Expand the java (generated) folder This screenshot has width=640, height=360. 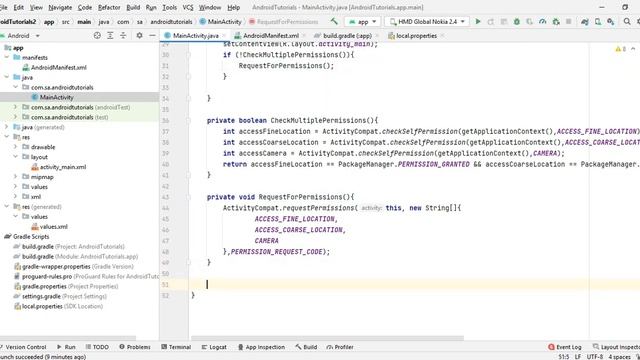7,127
